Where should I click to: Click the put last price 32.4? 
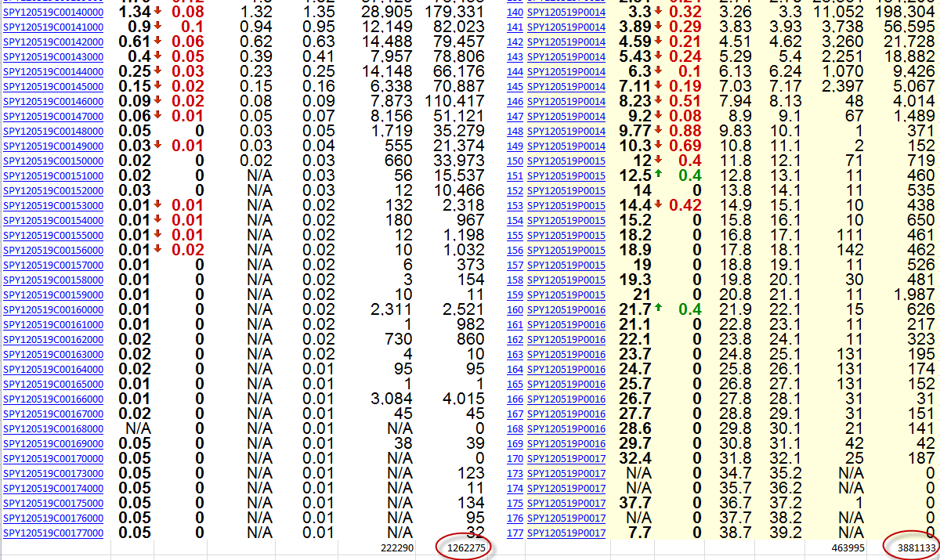tap(634, 459)
